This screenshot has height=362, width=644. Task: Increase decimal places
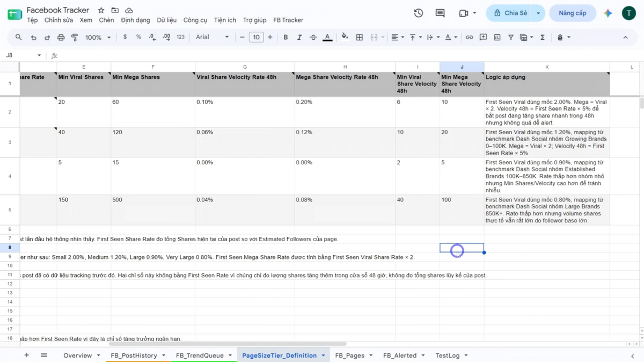[166, 37]
